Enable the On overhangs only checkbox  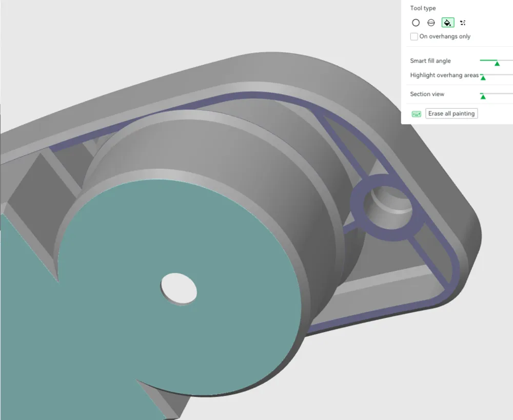coord(414,36)
